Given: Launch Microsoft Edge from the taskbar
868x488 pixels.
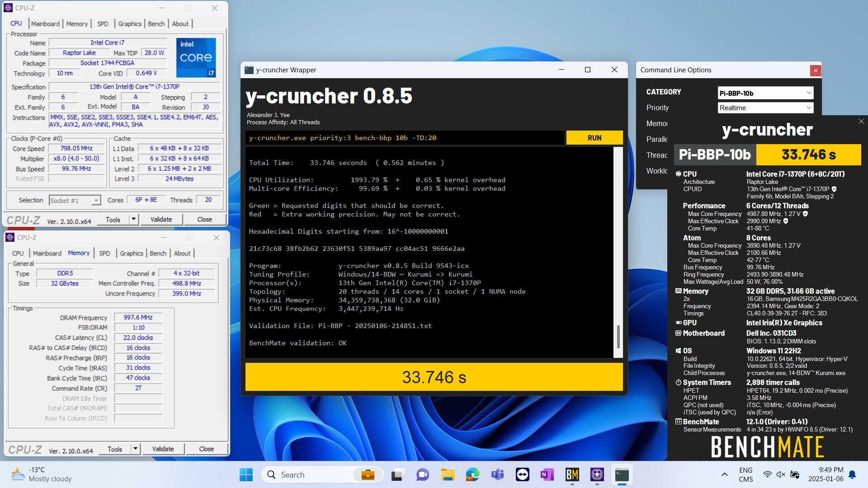Looking at the screenshot, I should click(472, 474).
